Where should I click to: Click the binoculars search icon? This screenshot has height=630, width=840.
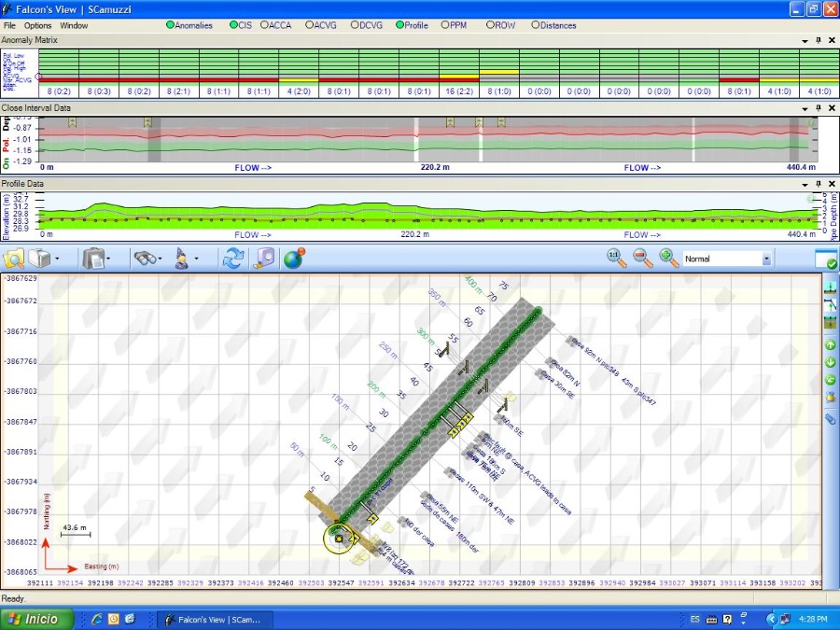point(144,259)
